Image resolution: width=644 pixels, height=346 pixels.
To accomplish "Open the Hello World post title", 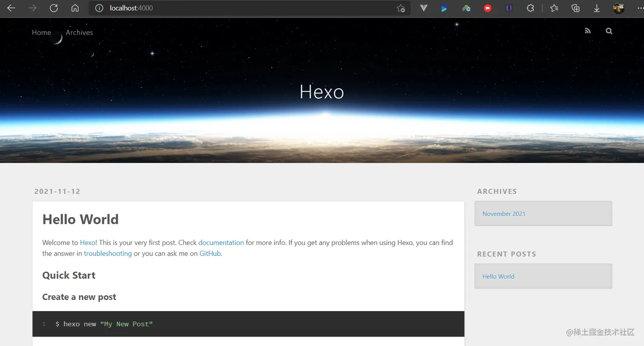I will pyautogui.click(x=80, y=219).
